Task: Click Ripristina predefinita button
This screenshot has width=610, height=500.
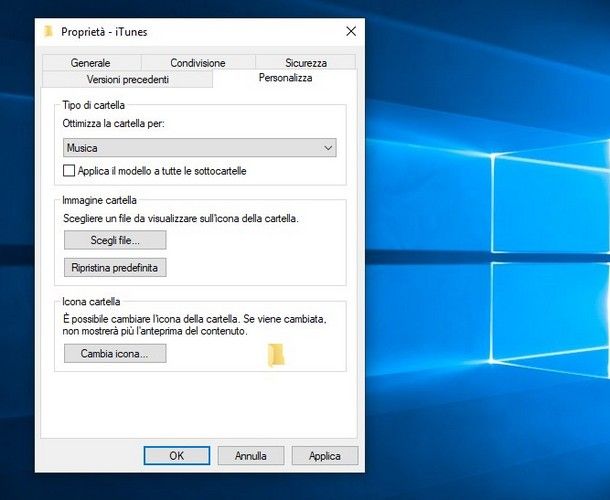Action: click(115, 268)
